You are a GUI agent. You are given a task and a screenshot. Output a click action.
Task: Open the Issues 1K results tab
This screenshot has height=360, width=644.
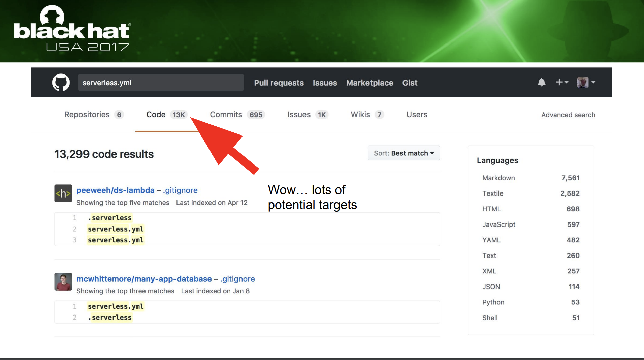coord(308,115)
